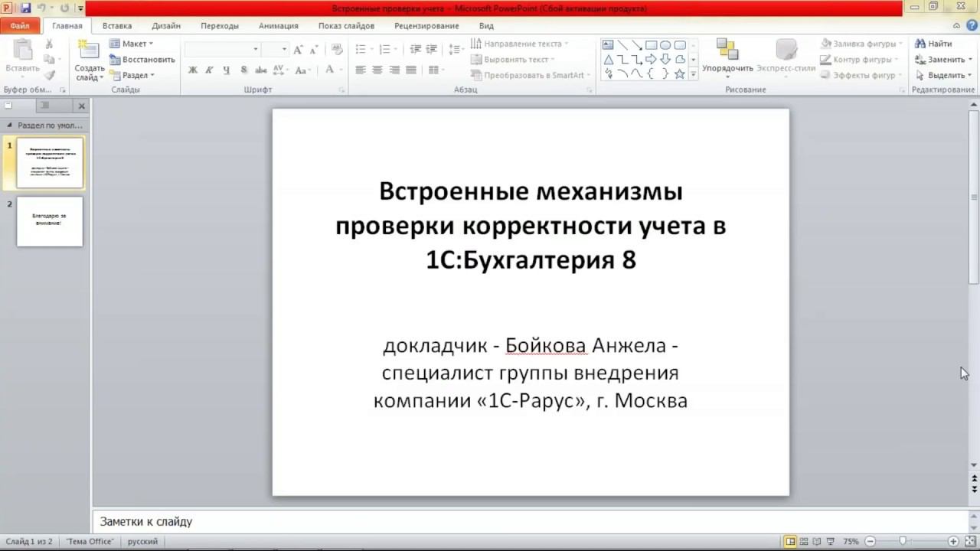
Task: Select the triangle shape in shapes gallery
Action: [x=608, y=60]
